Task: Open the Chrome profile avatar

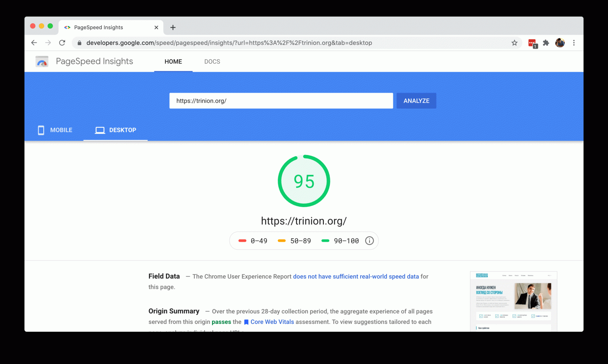Action: point(560,43)
